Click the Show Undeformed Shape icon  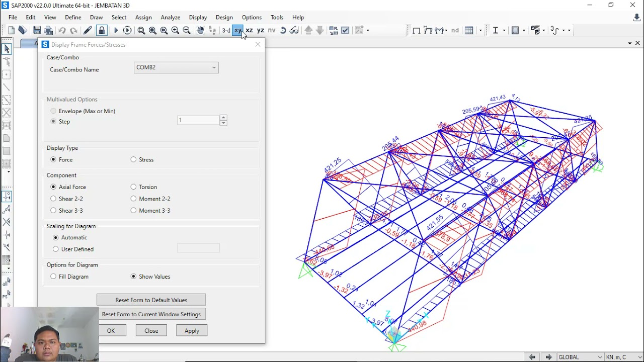click(417, 30)
